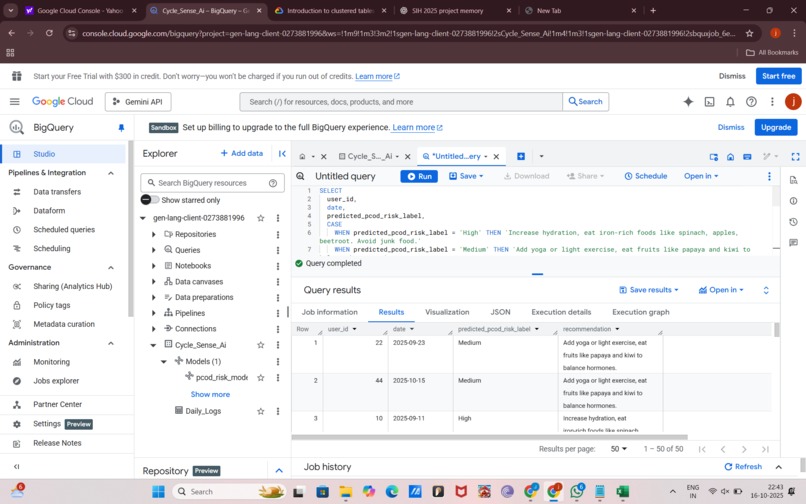
Task: Open Gemini AI assistant sparkle icon
Action: tap(688, 102)
